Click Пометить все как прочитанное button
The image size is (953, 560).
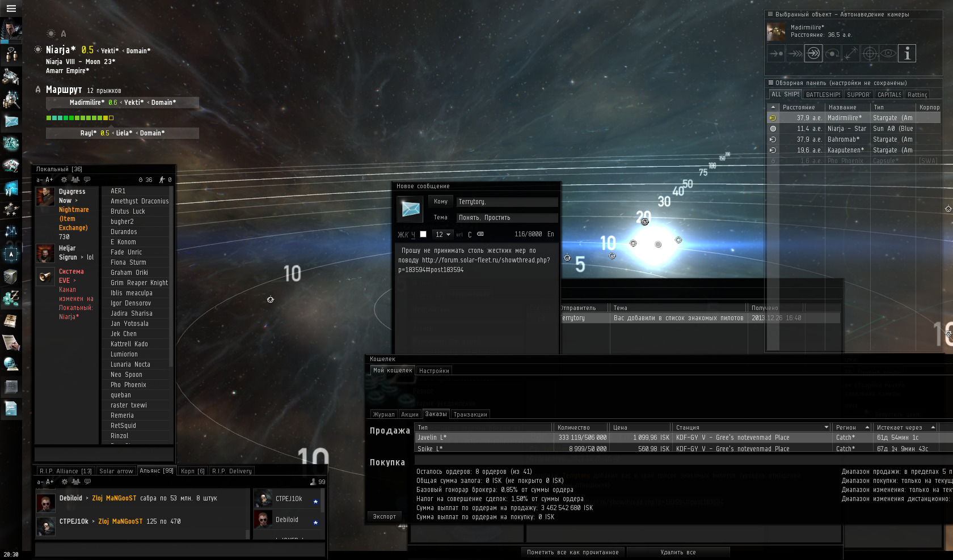pyautogui.click(x=573, y=552)
